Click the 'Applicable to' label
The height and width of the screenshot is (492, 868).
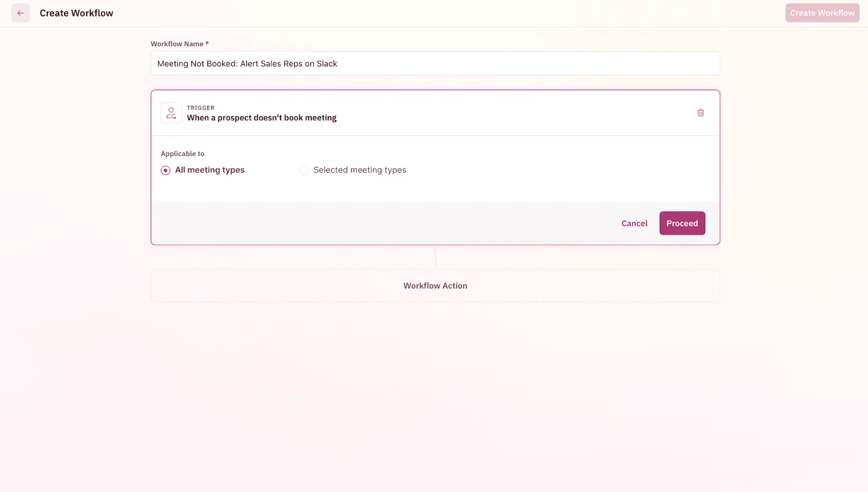tap(182, 154)
